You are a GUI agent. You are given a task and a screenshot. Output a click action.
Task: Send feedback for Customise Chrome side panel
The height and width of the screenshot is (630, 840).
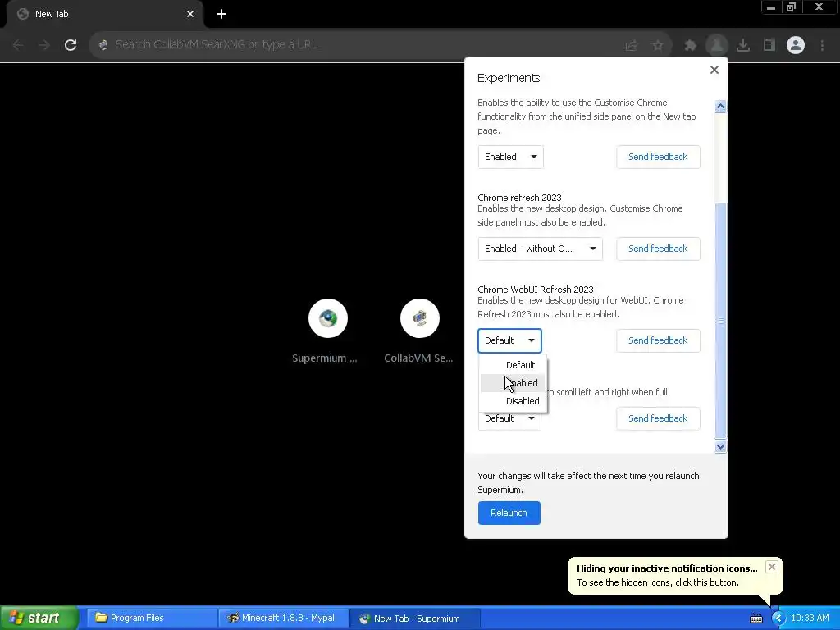click(x=658, y=157)
